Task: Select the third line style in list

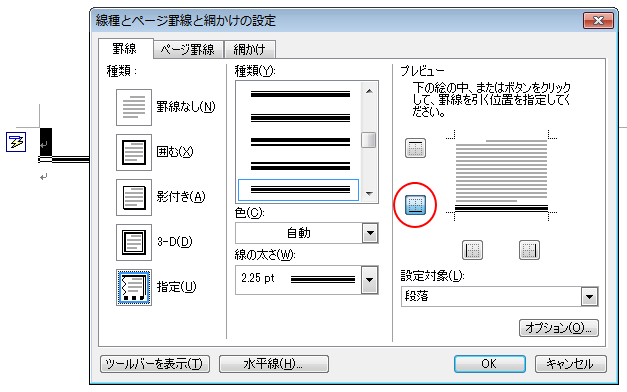Action: tap(300, 142)
